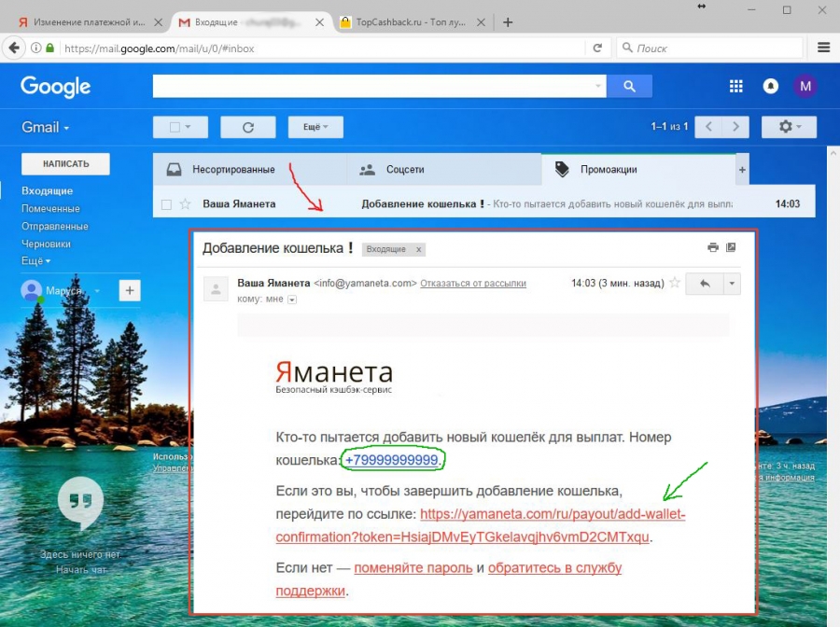This screenshot has width=840, height=627.
Task: Close the TopCashback.ru tab
Action: [481, 22]
